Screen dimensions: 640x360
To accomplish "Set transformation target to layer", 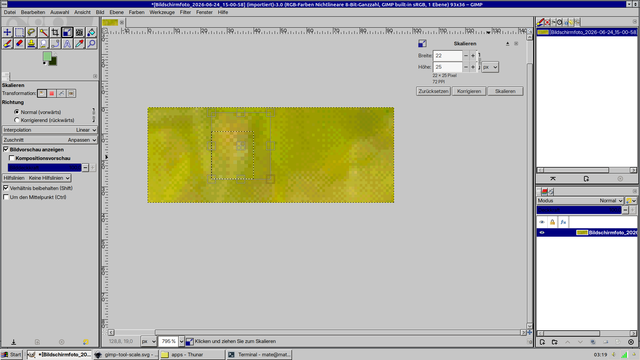I will [42, 93].
